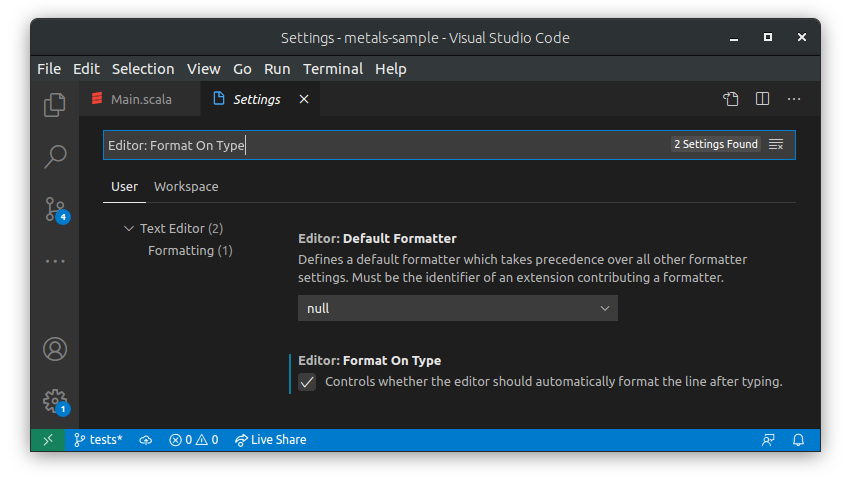Clear the settings search input

point(776,145)
